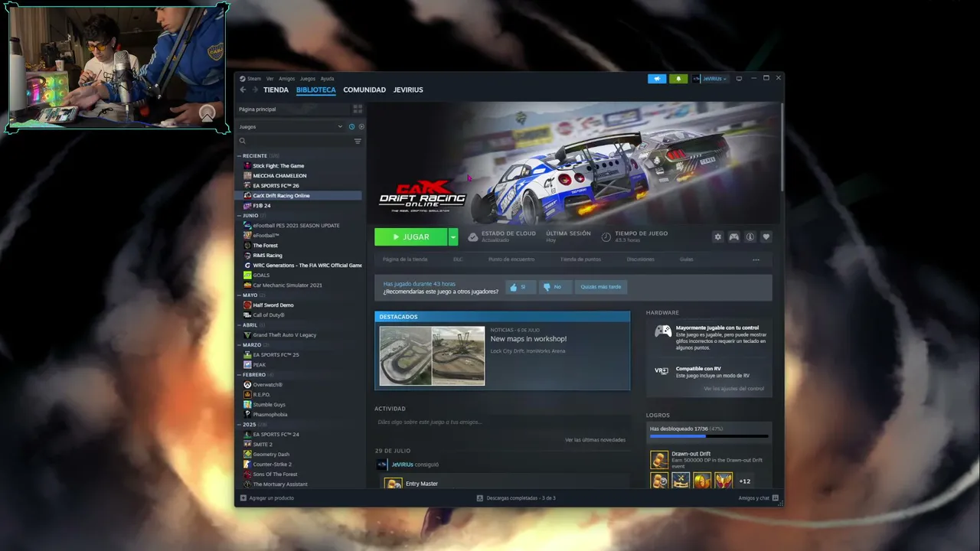
Task: Click the JeVIRIUs avatar in activity feed
Action: [x=382, y=465]
